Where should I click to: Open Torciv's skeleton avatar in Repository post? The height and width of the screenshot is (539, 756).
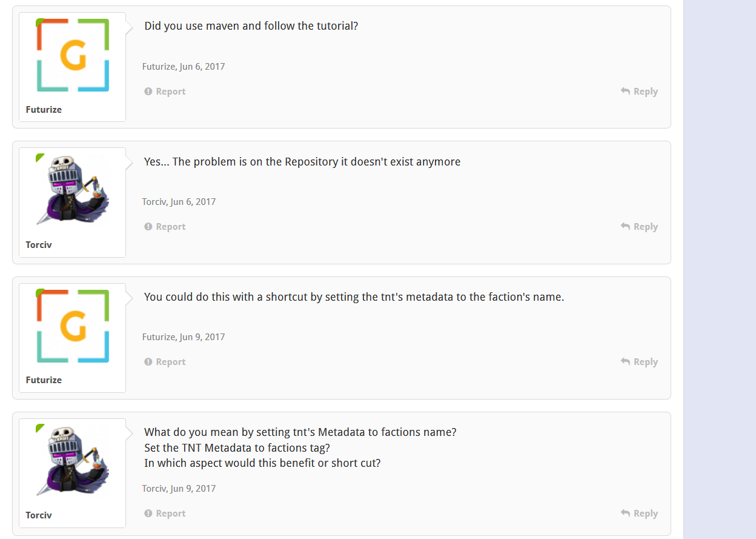(x=73, y=190)
